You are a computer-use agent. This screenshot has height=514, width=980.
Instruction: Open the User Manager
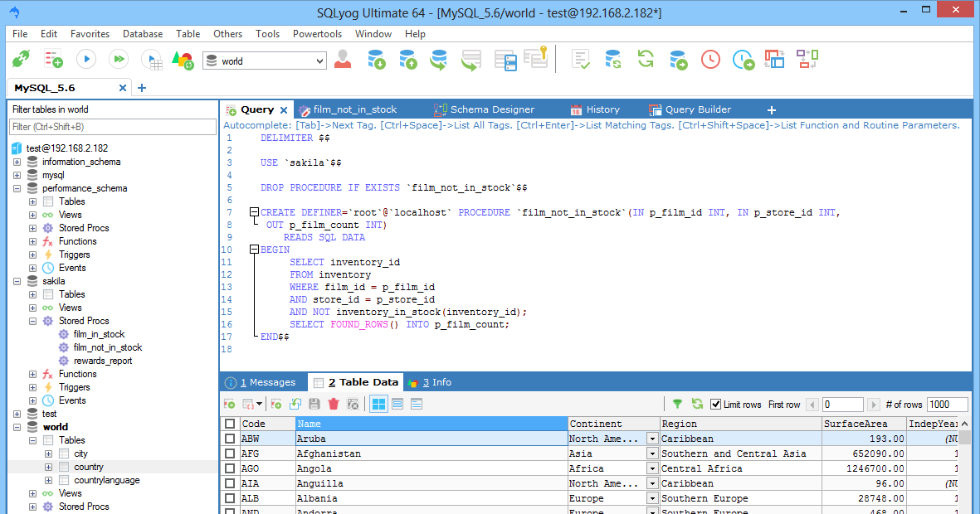coord(343,59)
